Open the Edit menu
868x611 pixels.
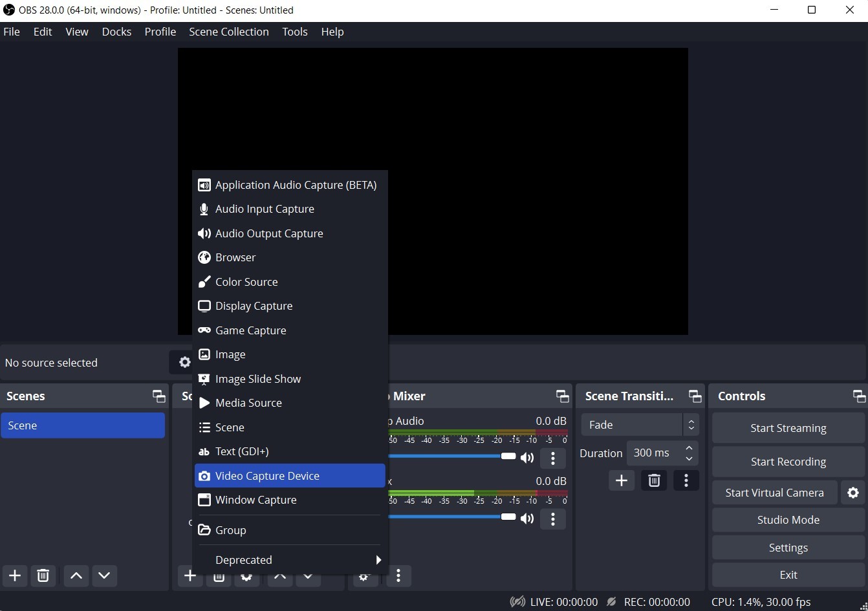coord(43,32)
